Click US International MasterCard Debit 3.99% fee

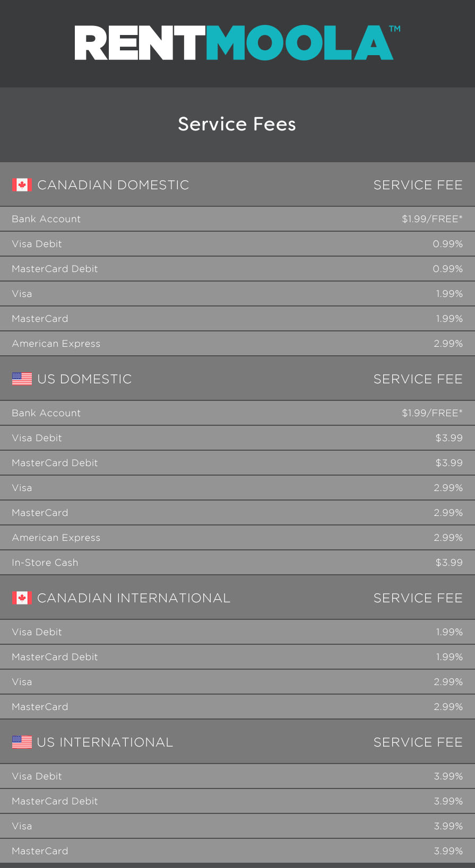tap(448, 801)
